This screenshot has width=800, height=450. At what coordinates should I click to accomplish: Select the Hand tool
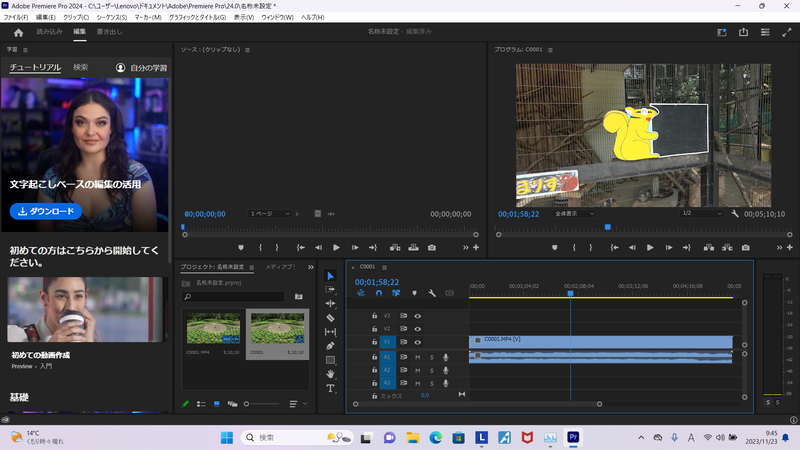coord(331,374)
